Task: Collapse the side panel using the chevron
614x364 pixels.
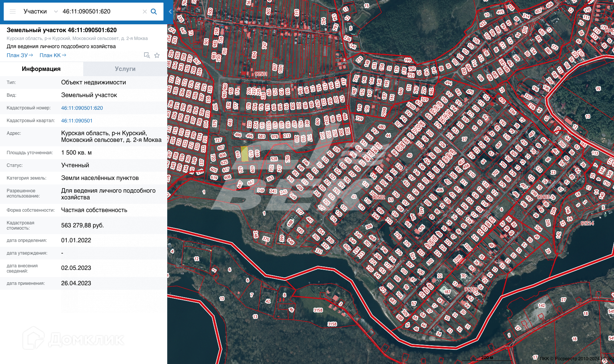Action: (170, 12)
